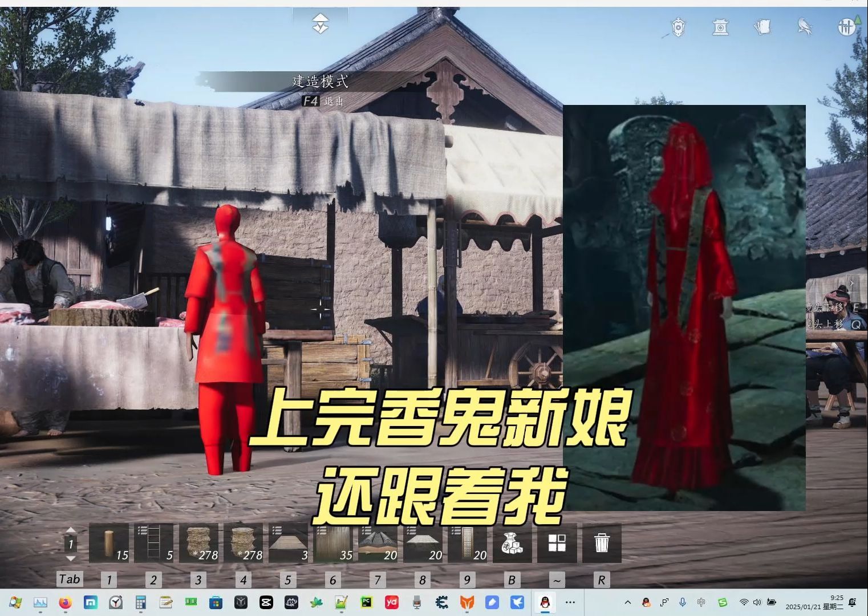Image resolution: width=868 pixels, height=616 pixels.
Task: Open the bird messenger icon at top right
Action: 805,26
